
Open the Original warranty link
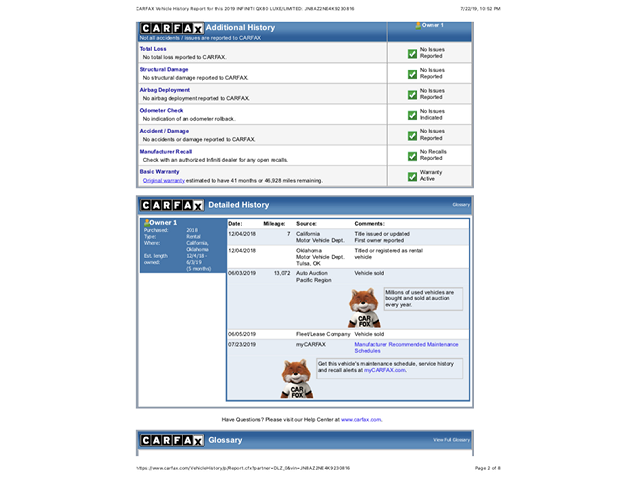tap(163, 180)
